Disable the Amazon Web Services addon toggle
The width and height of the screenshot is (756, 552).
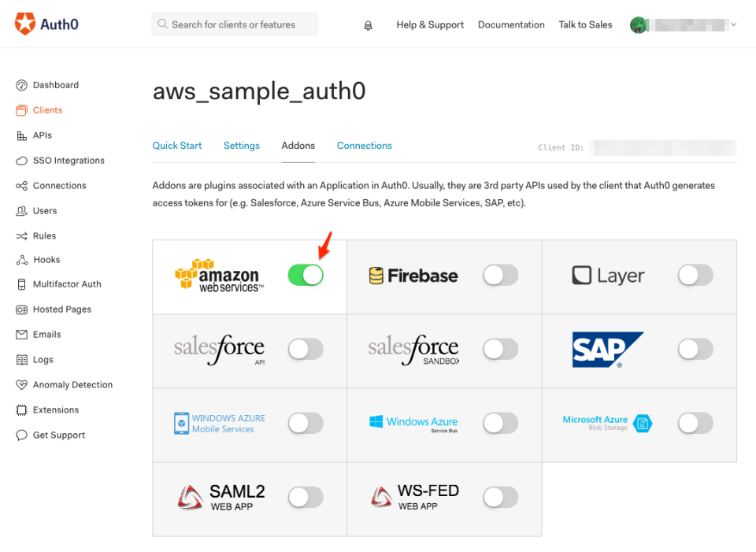click(306, 276)
